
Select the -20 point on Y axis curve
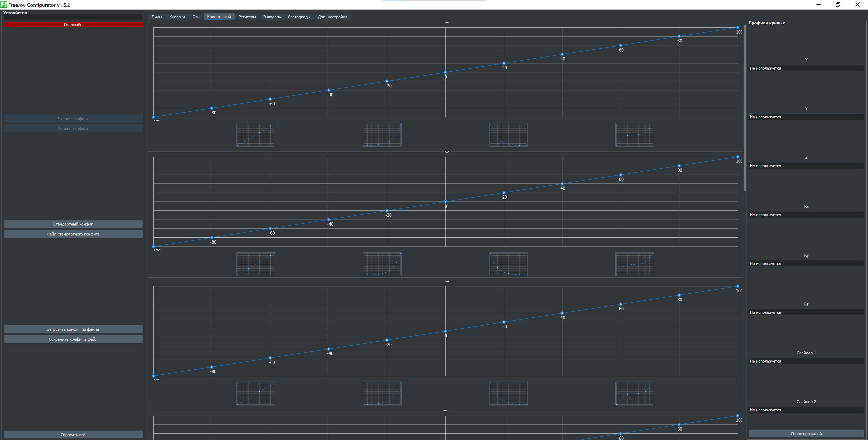(x=387, y=210)
